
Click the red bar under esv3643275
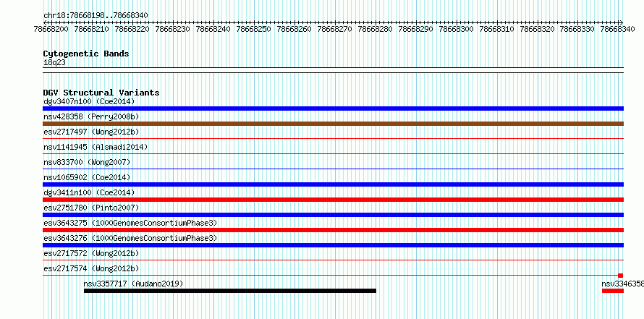pos(333,230)
